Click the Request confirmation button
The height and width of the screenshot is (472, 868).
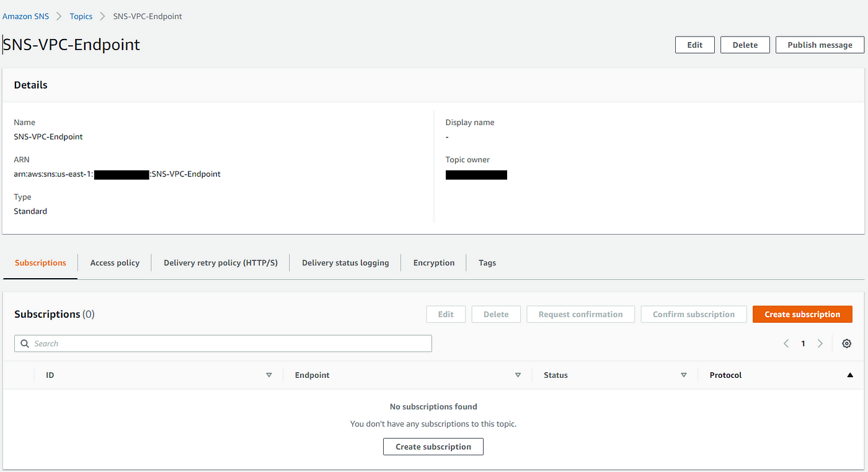click(x=580, y=314)
